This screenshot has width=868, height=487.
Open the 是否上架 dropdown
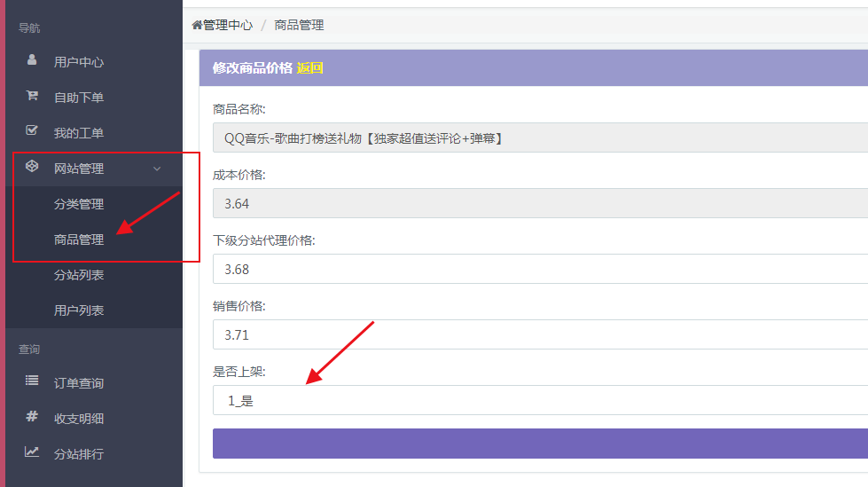[x=539, y=400]
